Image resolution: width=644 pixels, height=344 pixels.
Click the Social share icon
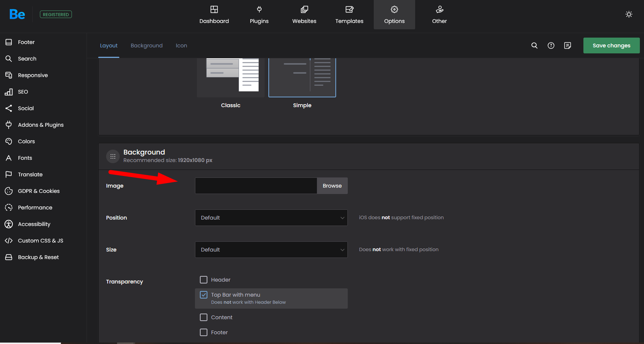(x=9, y=108)
